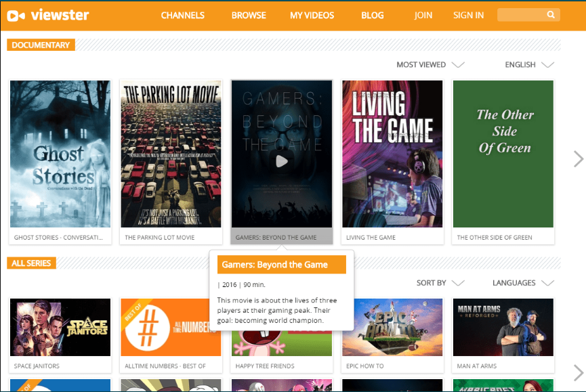Viewport: 586px width, 392px height.
Task: Go to the Browse menu item
Action: [x=249, y=16]
